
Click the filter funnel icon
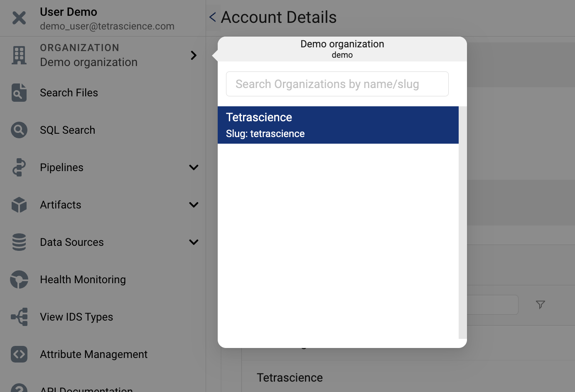click(541, 305)
